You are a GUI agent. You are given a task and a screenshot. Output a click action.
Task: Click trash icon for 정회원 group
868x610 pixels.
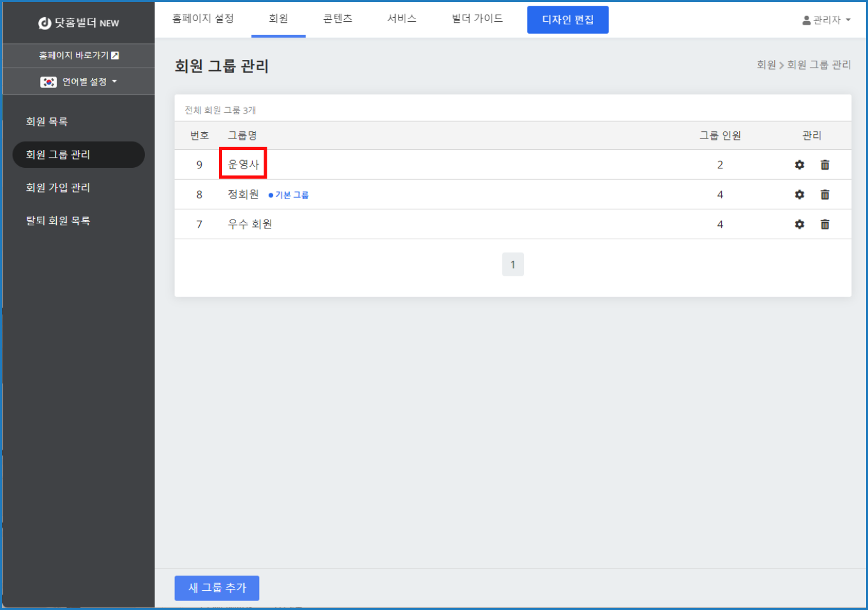pos(825,195)
